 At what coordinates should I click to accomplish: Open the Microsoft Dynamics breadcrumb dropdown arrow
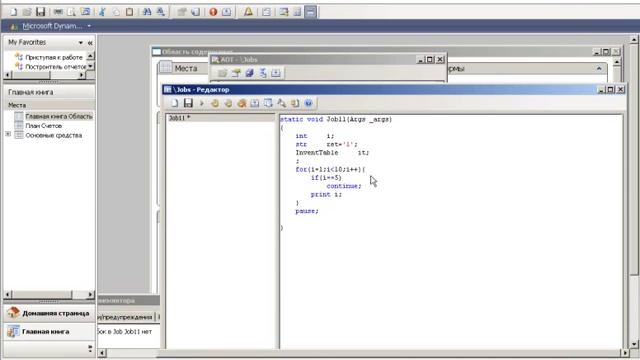(89, 26)
